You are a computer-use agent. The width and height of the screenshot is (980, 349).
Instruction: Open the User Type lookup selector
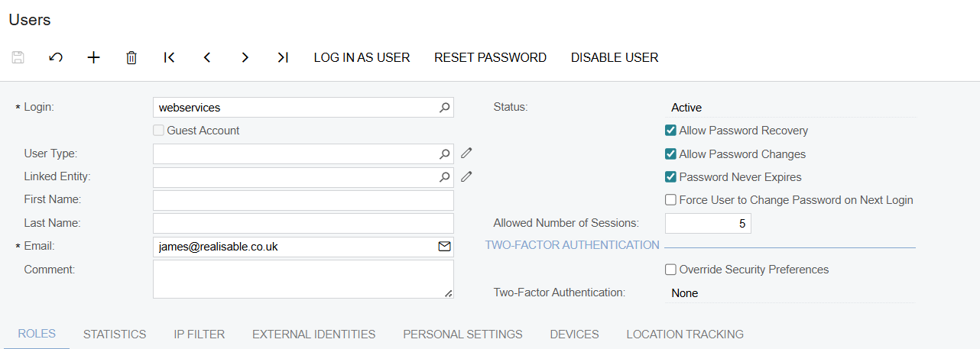tap(444, 154)
